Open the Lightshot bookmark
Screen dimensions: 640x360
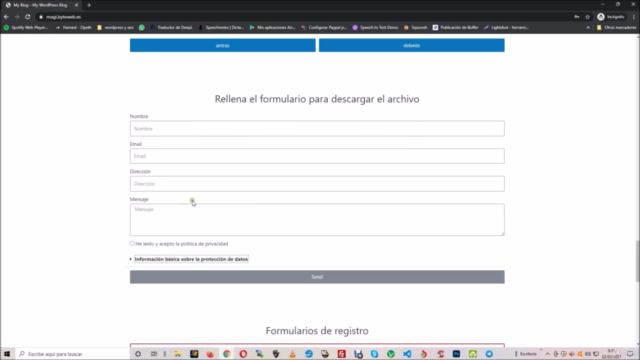tap(506, 27)
